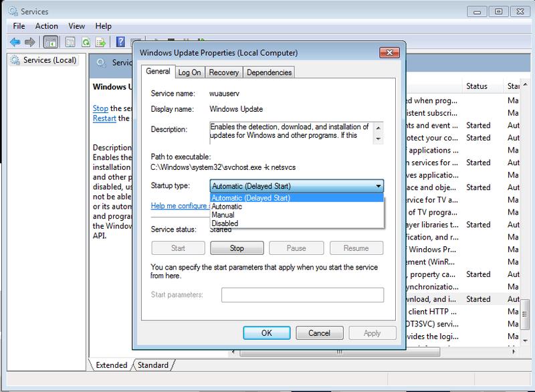The image size is (535, 392).
Task: Switch to the Log On tab
Action: pyautogui.click(x=189, y=72)
